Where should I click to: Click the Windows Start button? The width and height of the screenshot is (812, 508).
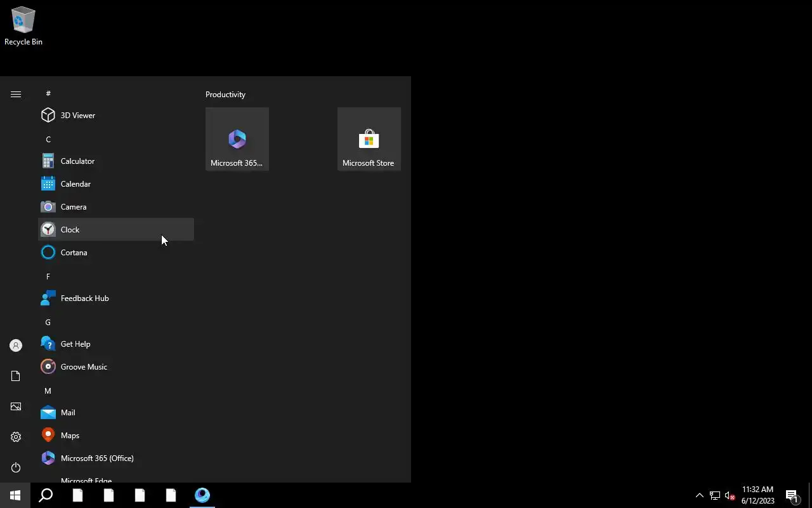[x=15, y=495]
